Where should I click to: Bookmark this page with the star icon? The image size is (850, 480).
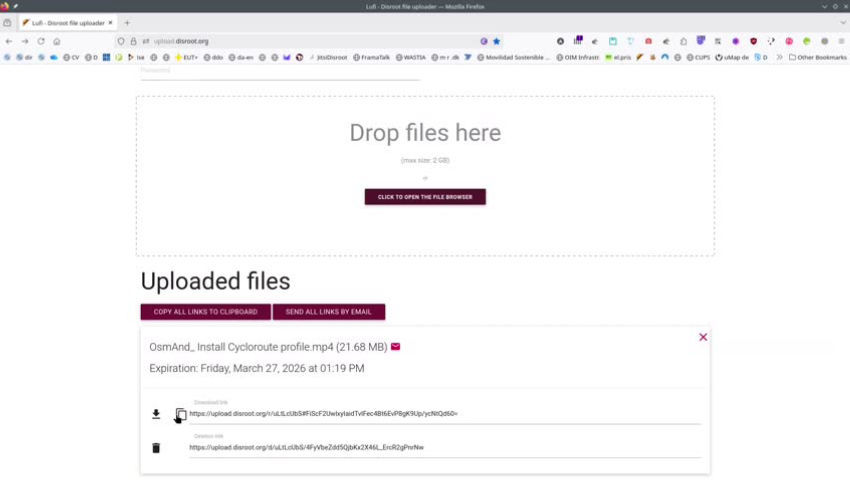(496, 41)
